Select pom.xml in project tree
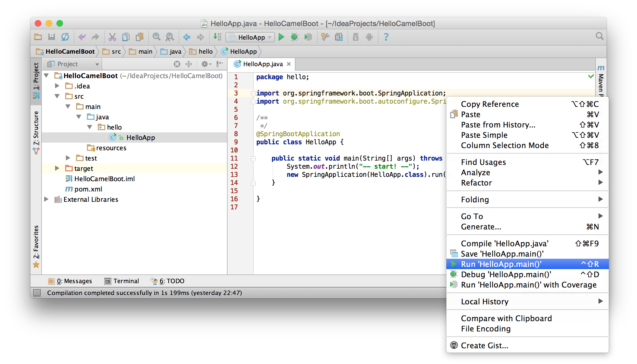This screenshot has width=637, height=364. tap(88, 189)
